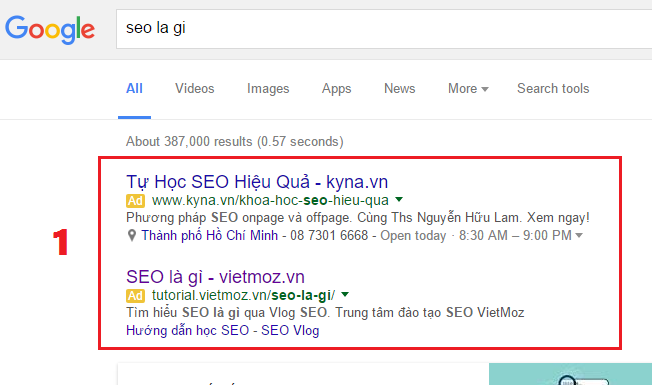Go to the News tab

click(400, 89)
